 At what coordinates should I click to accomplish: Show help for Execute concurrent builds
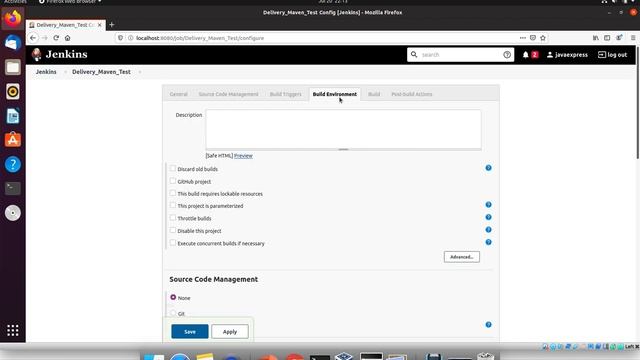489,242
